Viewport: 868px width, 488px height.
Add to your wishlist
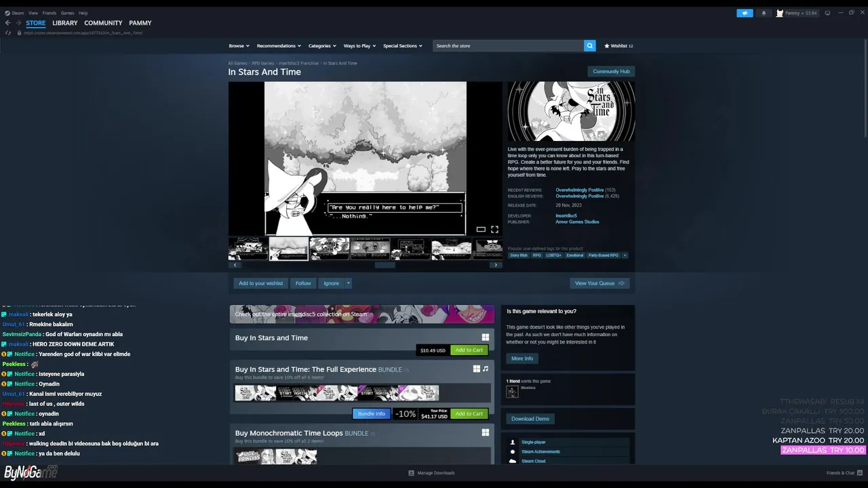(261, 283)
